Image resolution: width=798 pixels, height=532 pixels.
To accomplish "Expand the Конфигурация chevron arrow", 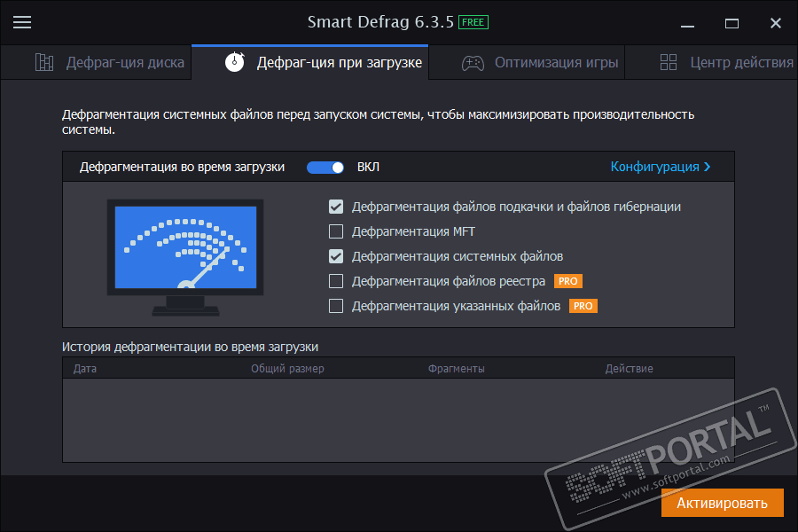I will (707, 167).
